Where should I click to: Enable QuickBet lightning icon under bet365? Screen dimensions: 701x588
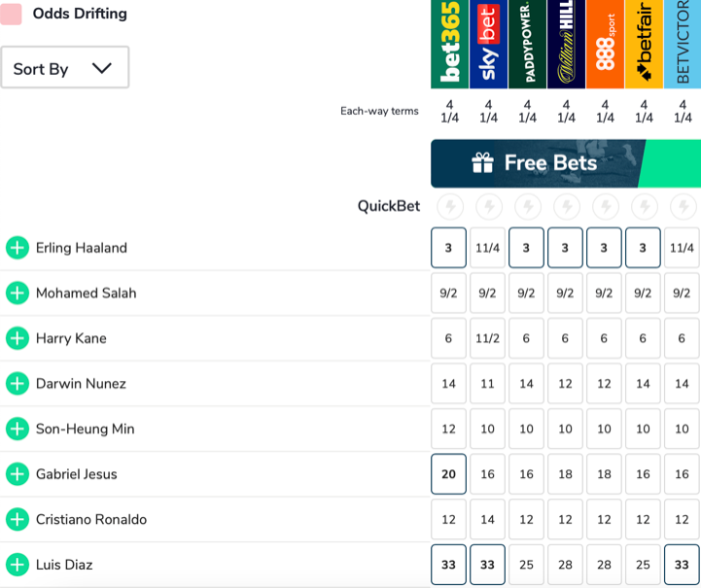(449, 206)
